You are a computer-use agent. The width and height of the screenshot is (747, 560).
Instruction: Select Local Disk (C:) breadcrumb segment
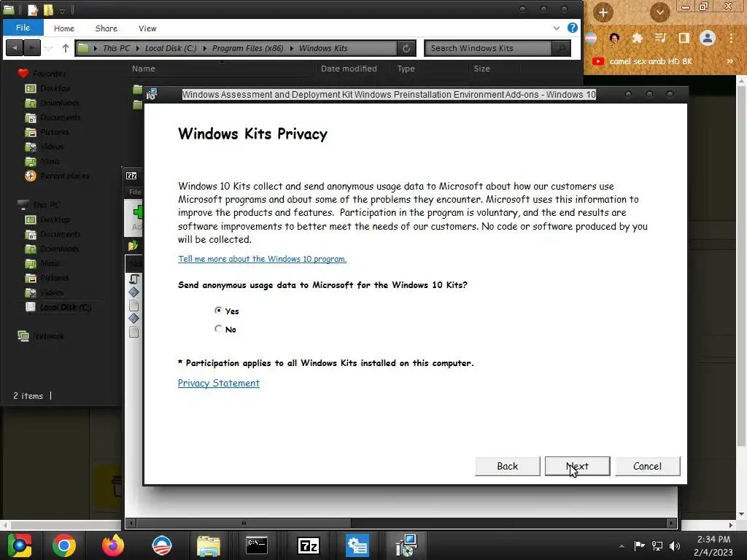[171, 48]
